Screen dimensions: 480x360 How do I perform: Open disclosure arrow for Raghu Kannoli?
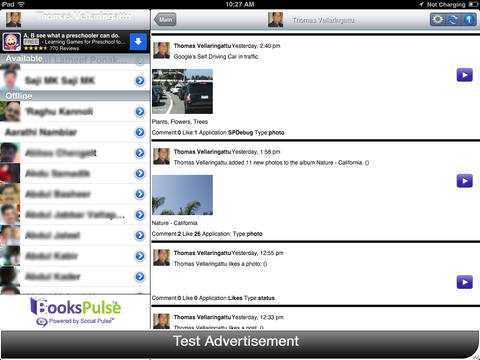[x=140, y=112]
